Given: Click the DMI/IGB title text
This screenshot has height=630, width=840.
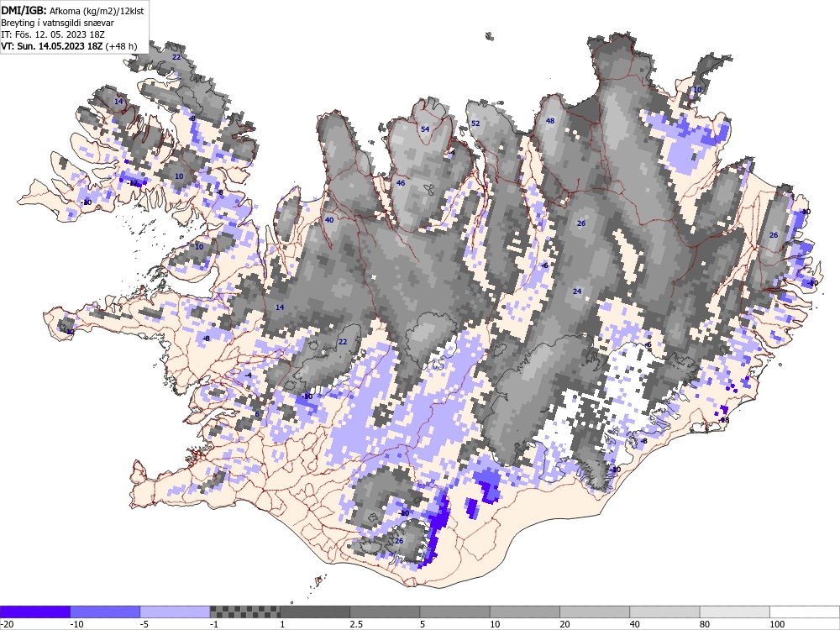Looking at the screenshot, I should click(x=24, y=11).
